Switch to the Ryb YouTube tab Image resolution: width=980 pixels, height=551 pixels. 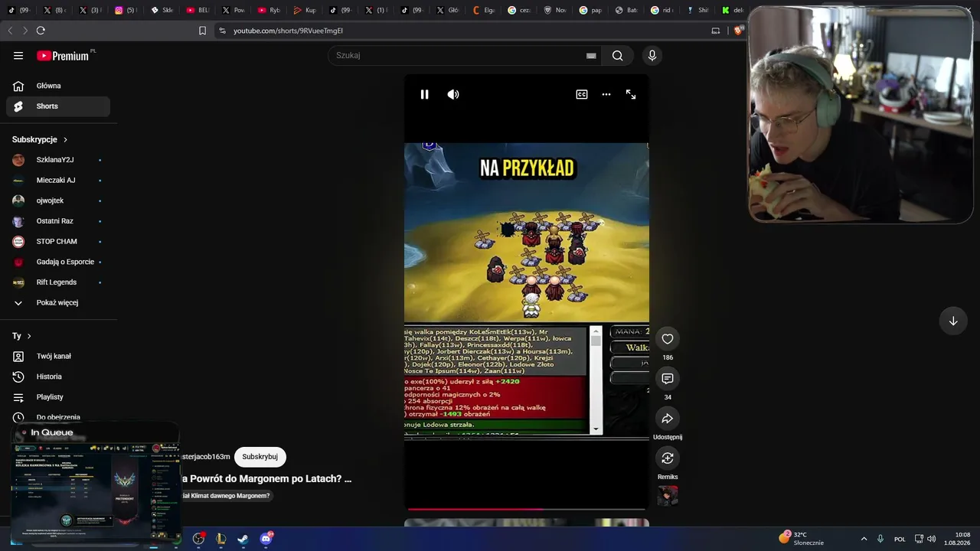(x=268, y=11)
